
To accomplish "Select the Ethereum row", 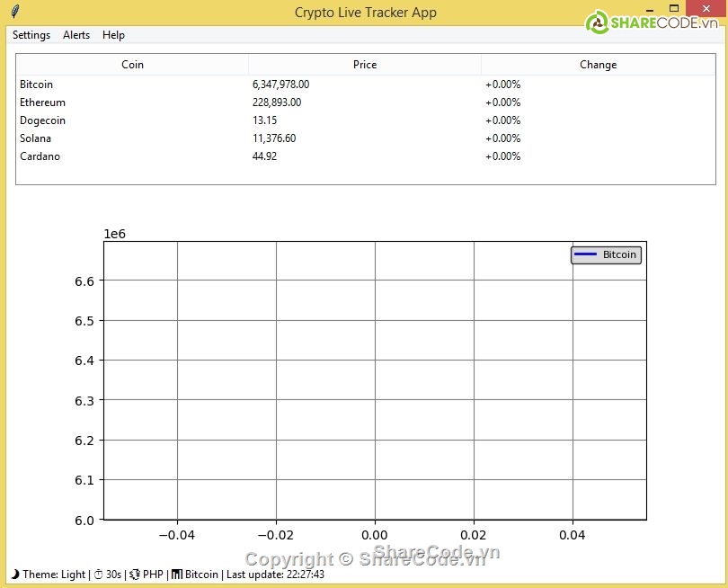I will point(42,102).
